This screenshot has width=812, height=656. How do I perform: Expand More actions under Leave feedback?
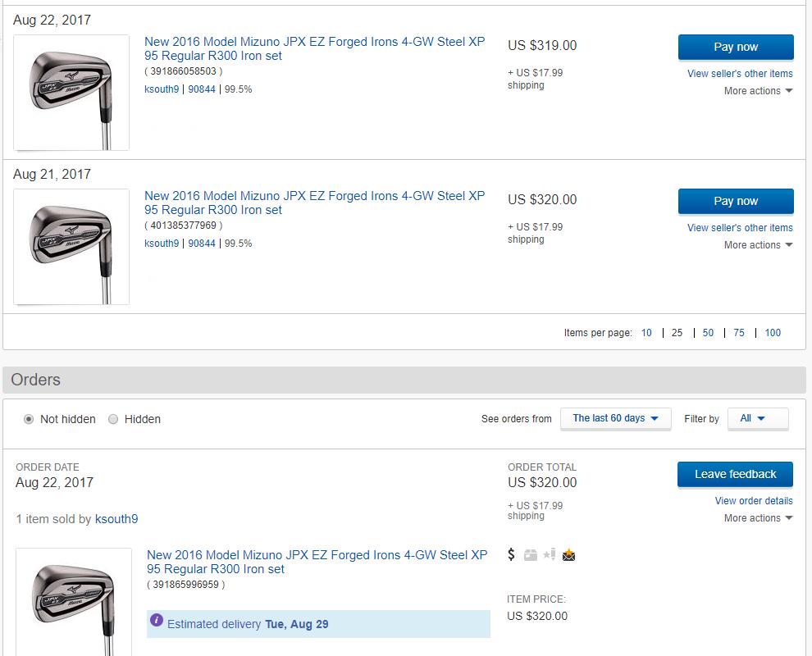pyautogui.click(x=758, y=518)
